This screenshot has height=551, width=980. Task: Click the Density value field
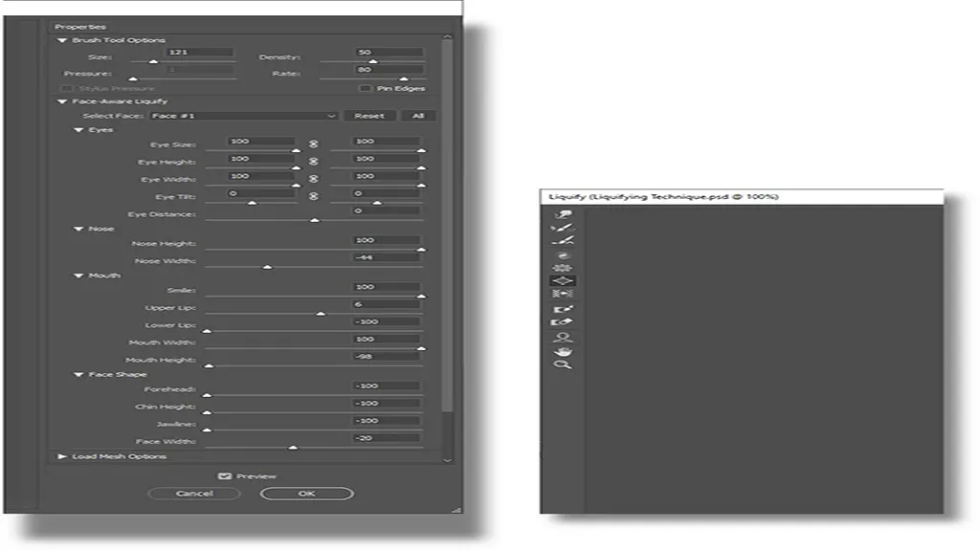point(389,52)
